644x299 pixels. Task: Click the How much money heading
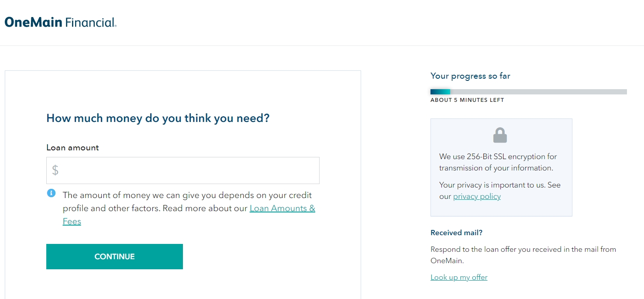pos(158,118)
